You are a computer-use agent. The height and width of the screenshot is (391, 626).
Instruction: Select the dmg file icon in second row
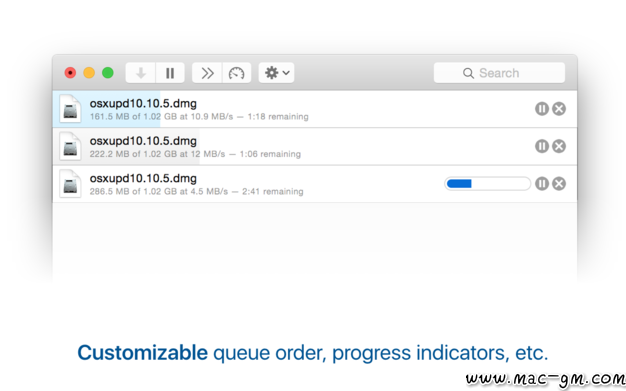coord(70,146)
